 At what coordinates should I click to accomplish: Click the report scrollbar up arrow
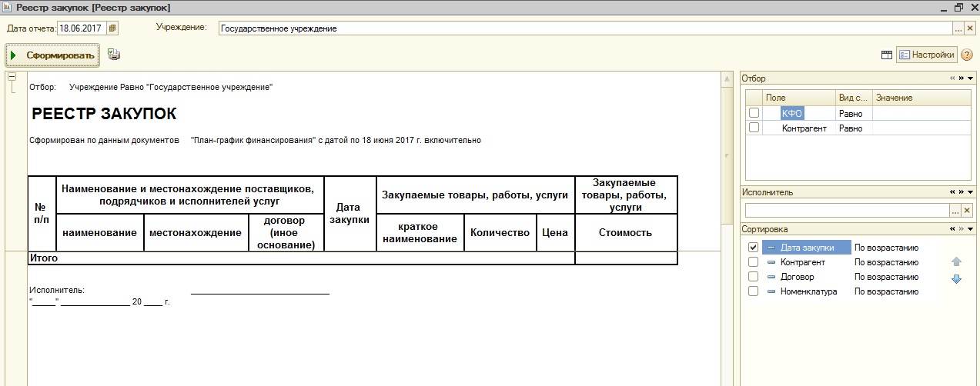[727, 78]
